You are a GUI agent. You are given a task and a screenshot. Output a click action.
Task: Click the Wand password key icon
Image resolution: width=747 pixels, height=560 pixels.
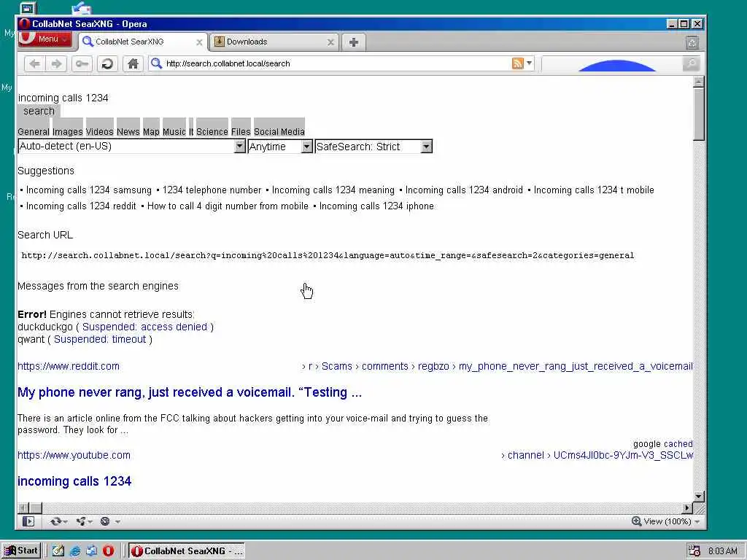[82, 63]
